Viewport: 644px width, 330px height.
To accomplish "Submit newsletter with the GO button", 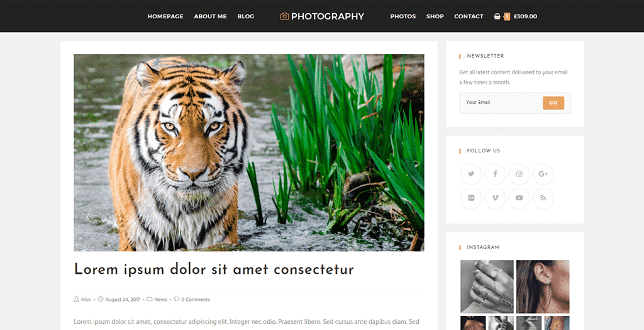I will click(x=553, y=103).
